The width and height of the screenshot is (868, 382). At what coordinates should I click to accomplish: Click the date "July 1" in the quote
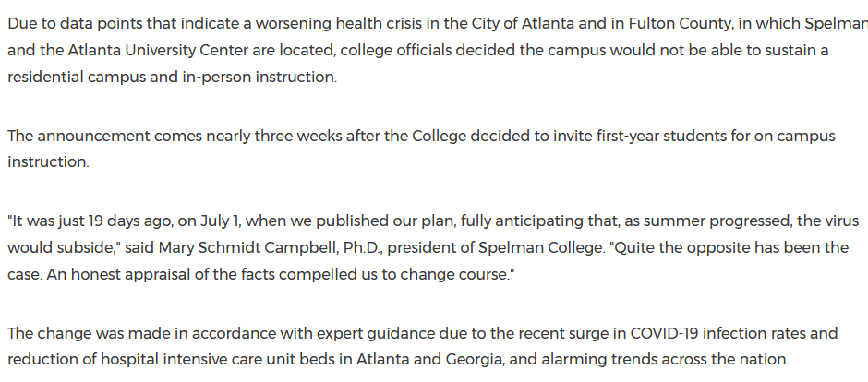point(242,221)
